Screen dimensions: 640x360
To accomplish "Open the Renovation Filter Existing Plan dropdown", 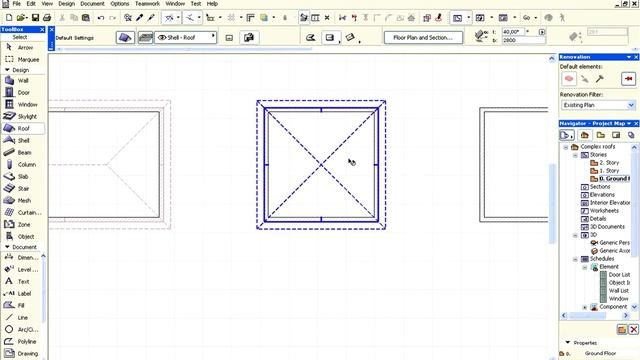I will point(598,105).
